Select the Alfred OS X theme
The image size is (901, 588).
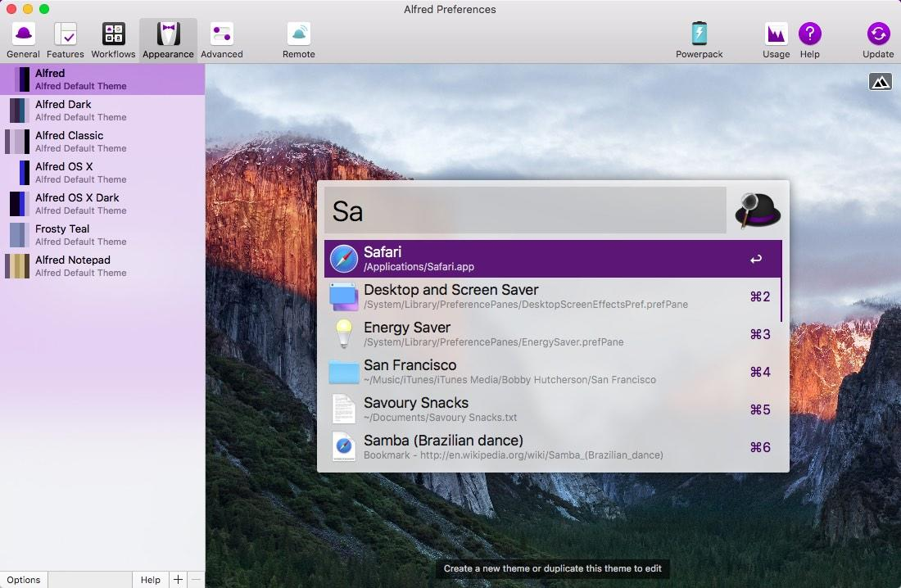click(x=102, y=173)
